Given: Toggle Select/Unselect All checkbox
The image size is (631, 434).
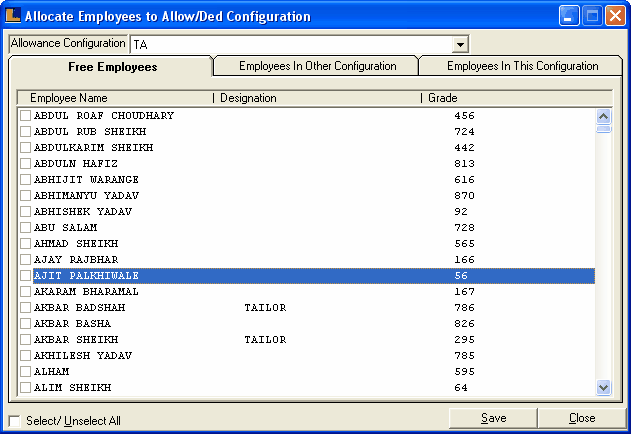Looking at the screenshot, I should click(14, 421).
